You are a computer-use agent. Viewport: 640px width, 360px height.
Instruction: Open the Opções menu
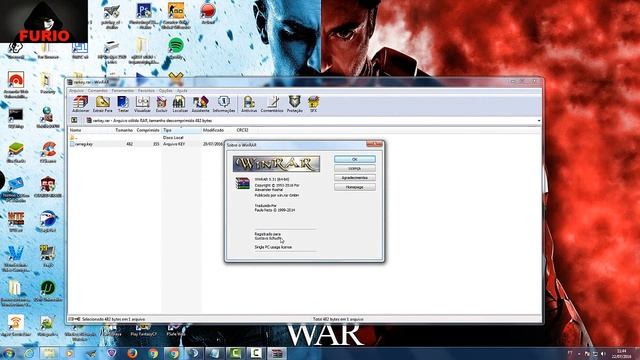[x=166, y=91]
